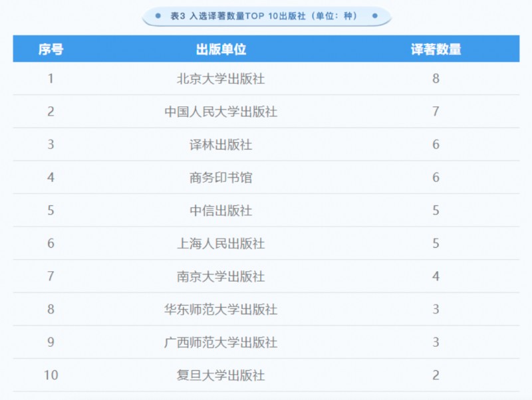This screenshot has height=400, width=532.
Task: Click count 2 in 复旦大学出版社 row
Action: [436, 375]
